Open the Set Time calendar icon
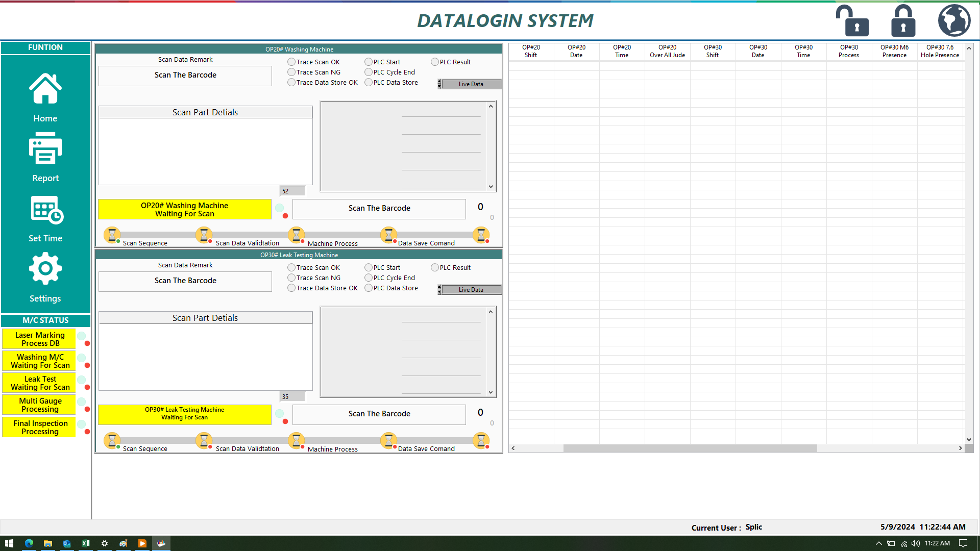The image size is (980, 551). (46, 210)
